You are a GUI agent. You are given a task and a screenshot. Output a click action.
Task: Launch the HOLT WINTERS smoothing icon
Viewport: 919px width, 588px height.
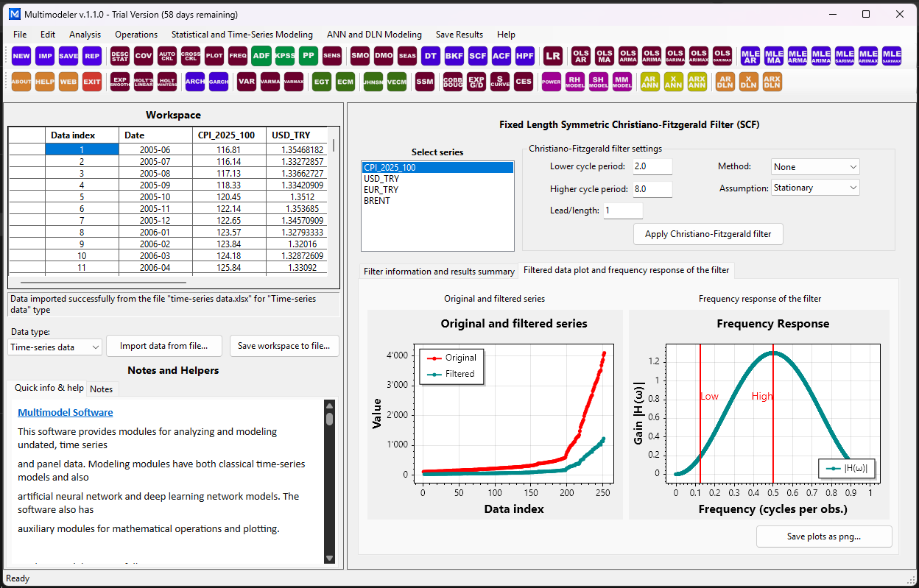[x=167, y=82]
